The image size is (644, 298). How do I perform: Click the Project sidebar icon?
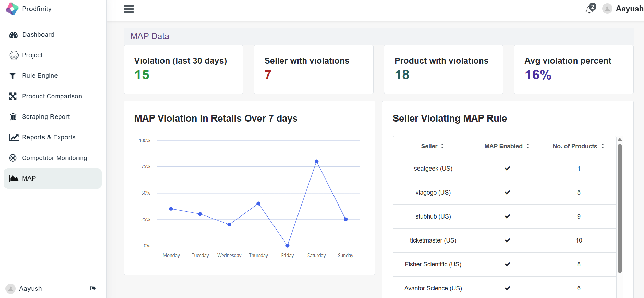(14, 55)
